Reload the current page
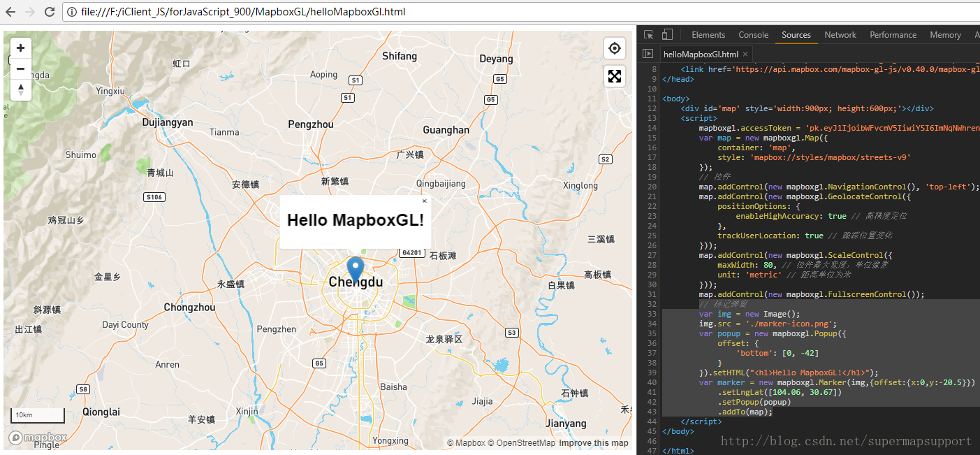Image resolution: width=980 pixels, height=455 pixels. click(x=50, y=12)
